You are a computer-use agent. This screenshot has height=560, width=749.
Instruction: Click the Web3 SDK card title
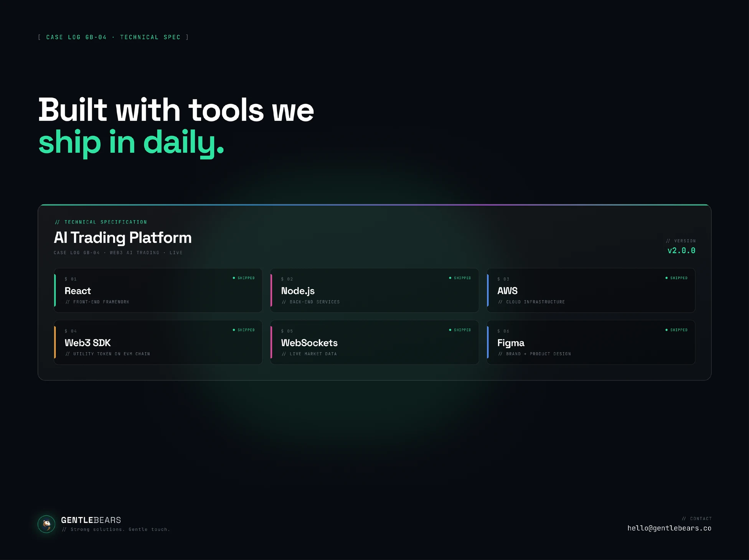(x=87, y=343)
